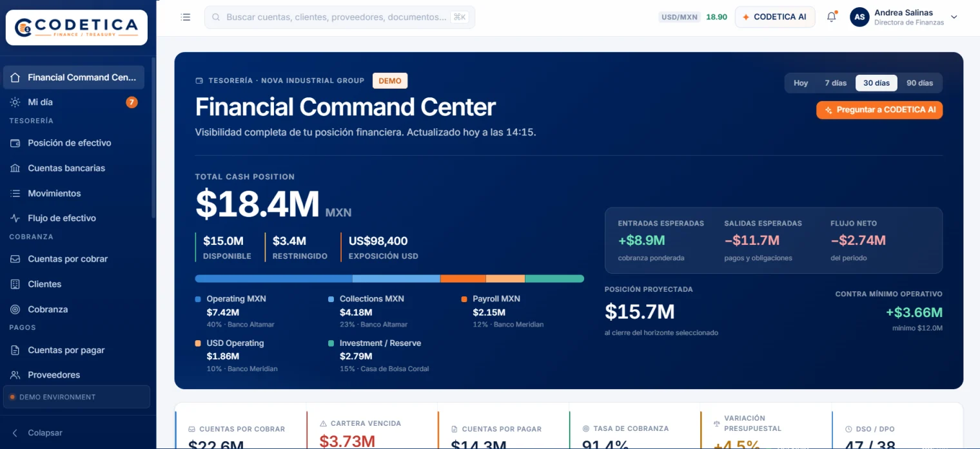Select the 7 días time range

836,83
